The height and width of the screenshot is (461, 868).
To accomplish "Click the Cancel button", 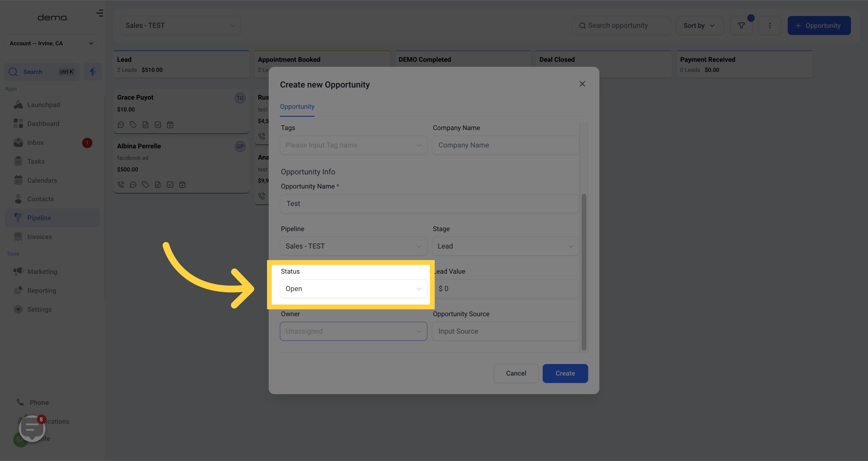I will pyautogui.click(x=516, y=373).
